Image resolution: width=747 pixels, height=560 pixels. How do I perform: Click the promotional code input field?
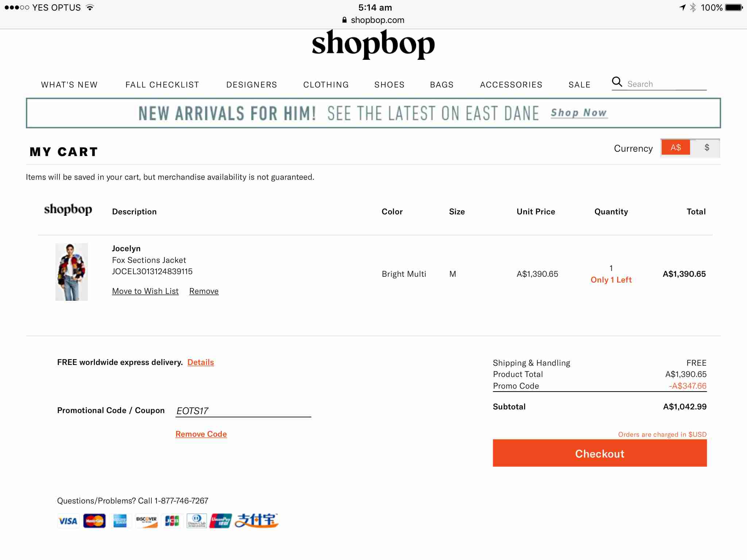point(243,411)
